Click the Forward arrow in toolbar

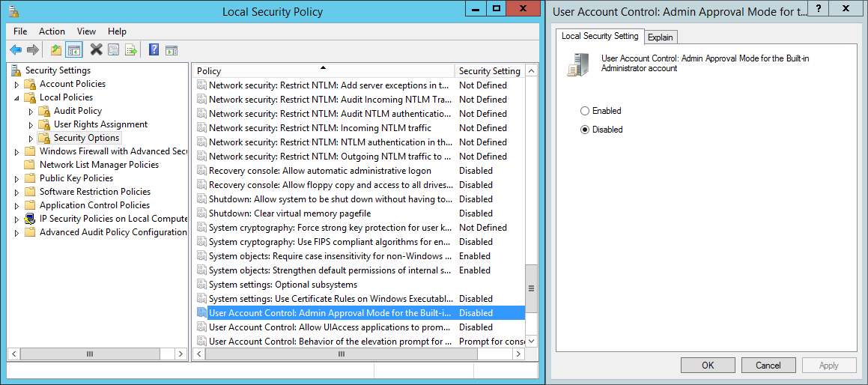click(x=32, y=50)
